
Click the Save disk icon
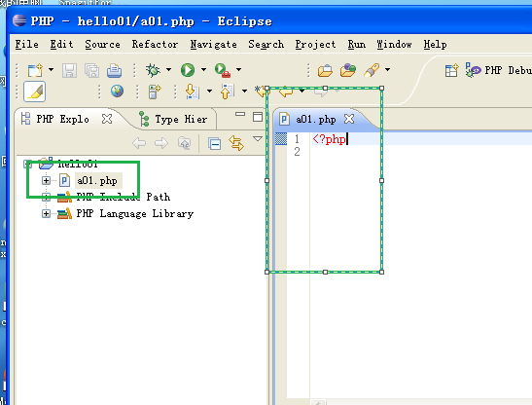[x=69, y=71]
